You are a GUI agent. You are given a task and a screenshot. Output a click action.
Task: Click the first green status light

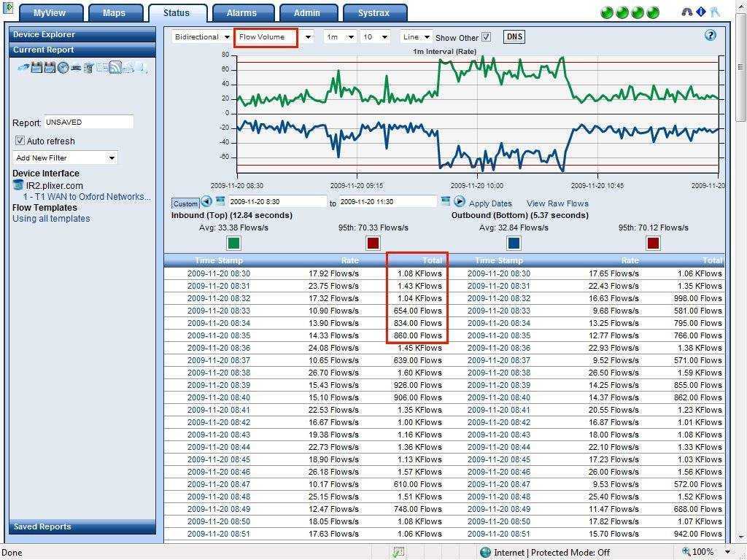coord(607,12)
